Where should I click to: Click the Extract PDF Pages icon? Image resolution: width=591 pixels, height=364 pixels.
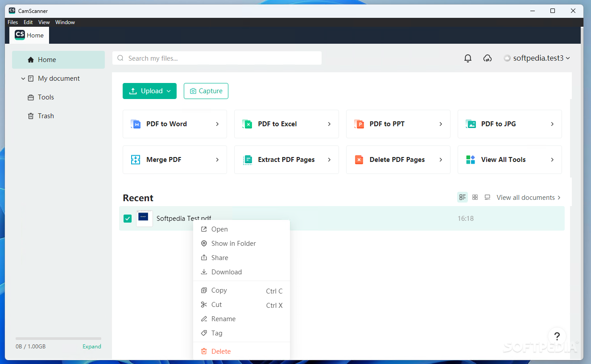[x=247, y=160]
